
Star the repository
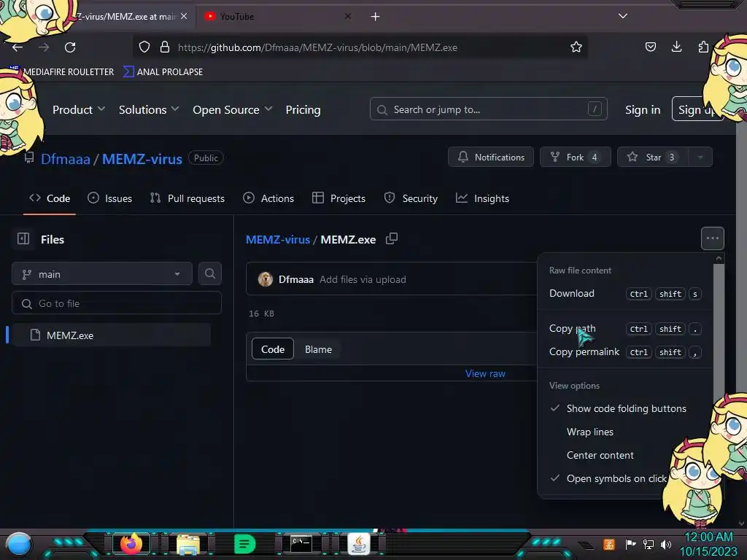pos(653,157)
